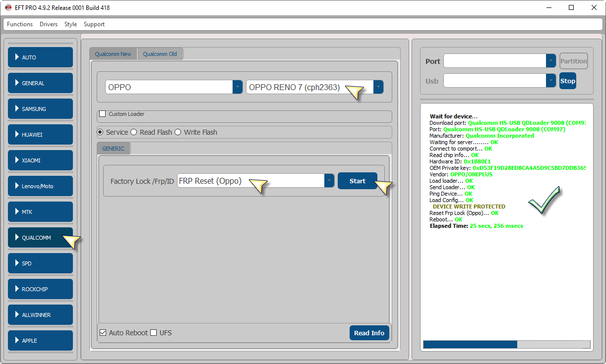
Task: Expand the Usb dropdown arrow
Action: [x=551, y=81]
